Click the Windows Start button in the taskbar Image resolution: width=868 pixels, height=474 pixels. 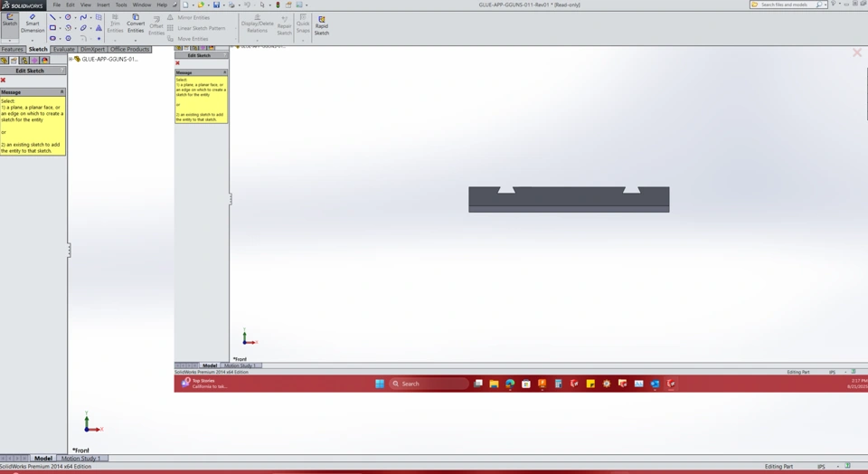[x=380, y=384]
